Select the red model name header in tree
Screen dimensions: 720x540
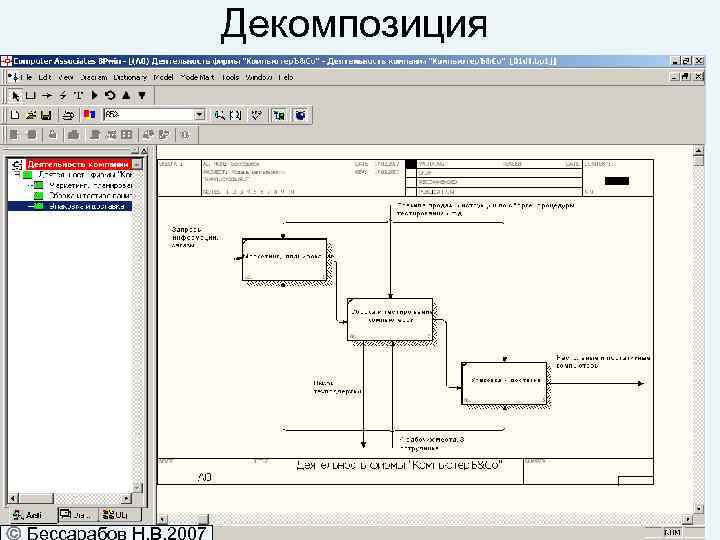click(78, 164)
